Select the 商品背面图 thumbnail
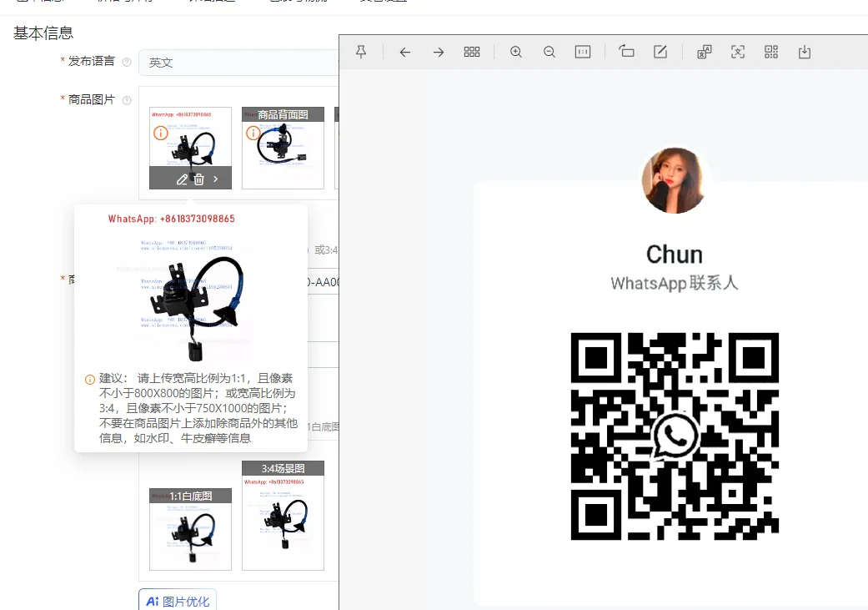 tap(283, 148)
